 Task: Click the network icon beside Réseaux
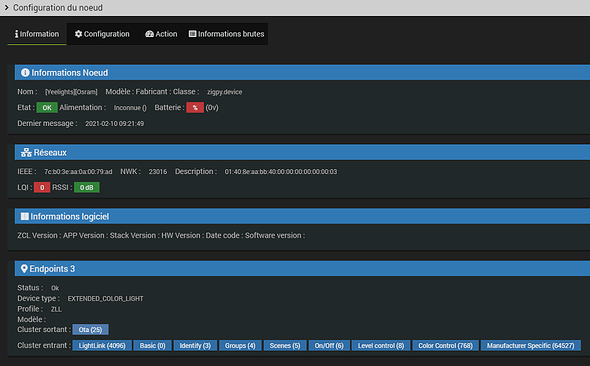point(26,152)
